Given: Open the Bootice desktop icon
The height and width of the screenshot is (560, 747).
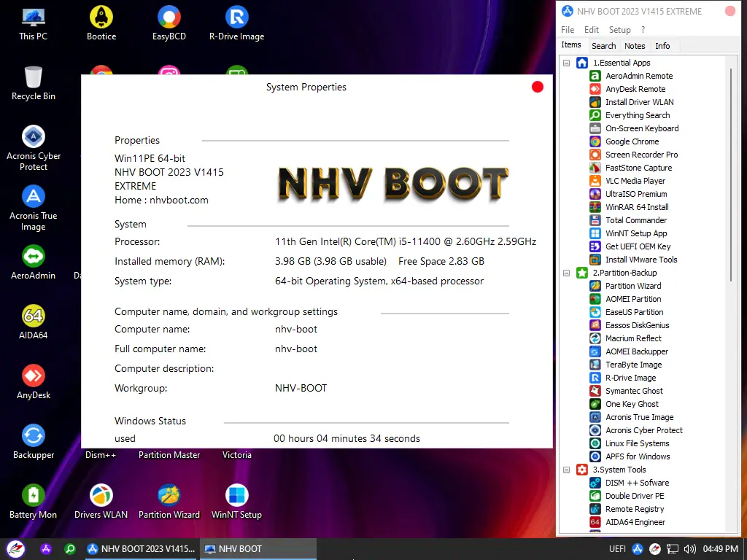Looking at the screenshot, I should tap(101, 23).
